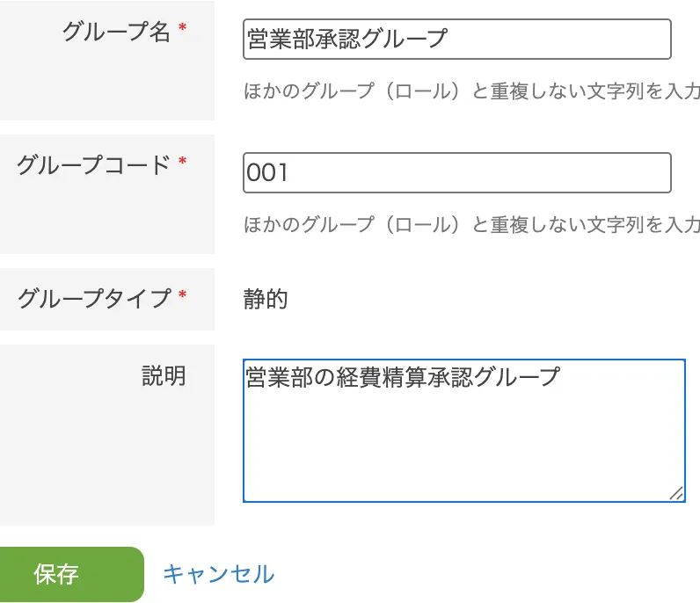Viewport: 700px width, 603px height.
Task: Click the hint text below グループコード field
Action: coord(471,224)
